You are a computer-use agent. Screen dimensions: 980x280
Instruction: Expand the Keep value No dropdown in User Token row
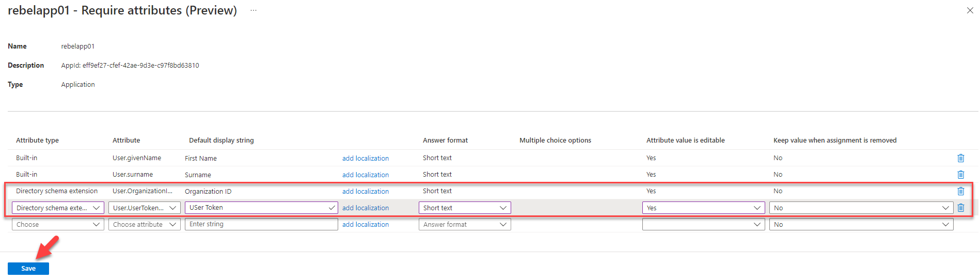click(x=861, y=208)
